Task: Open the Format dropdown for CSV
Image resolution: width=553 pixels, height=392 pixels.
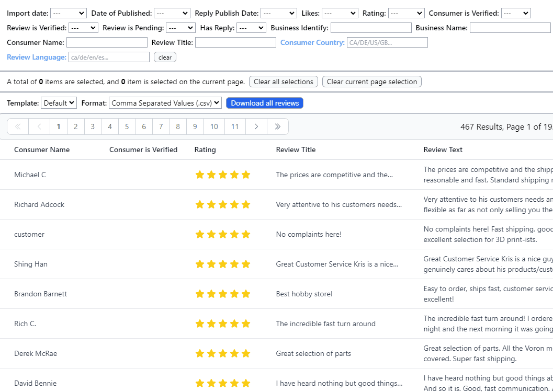Action: click(x=165, y=103)
